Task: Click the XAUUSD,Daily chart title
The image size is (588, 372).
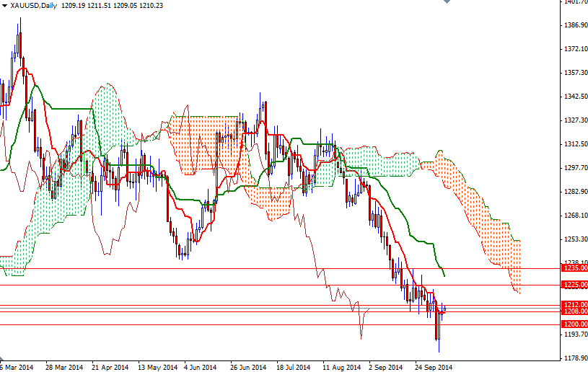Action: (x=34, y=5)
